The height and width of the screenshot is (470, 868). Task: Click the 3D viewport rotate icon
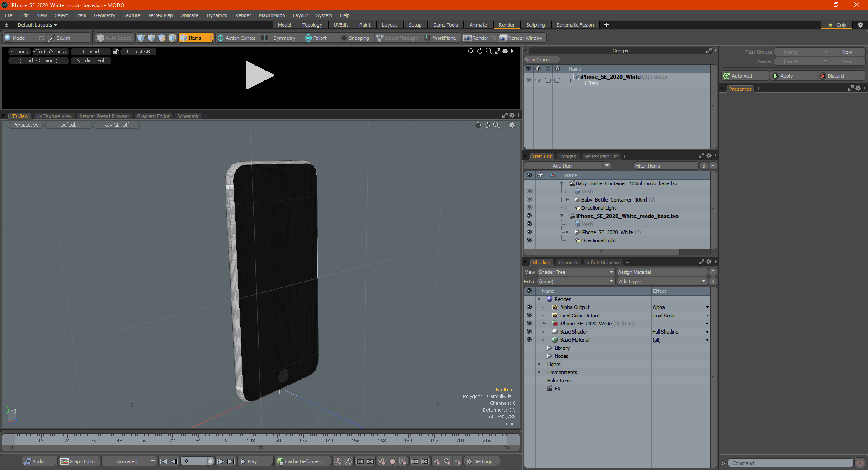click(487, 125)
